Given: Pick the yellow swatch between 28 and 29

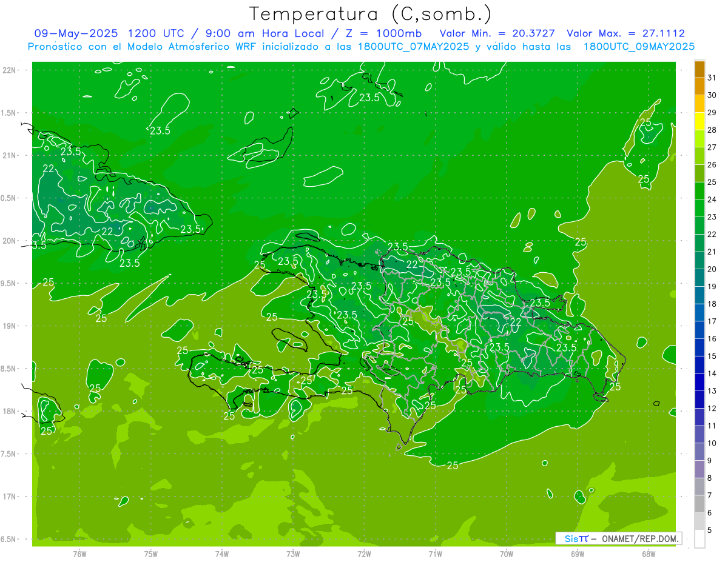Looking at the screenshot, I should [x=699, y=121].
